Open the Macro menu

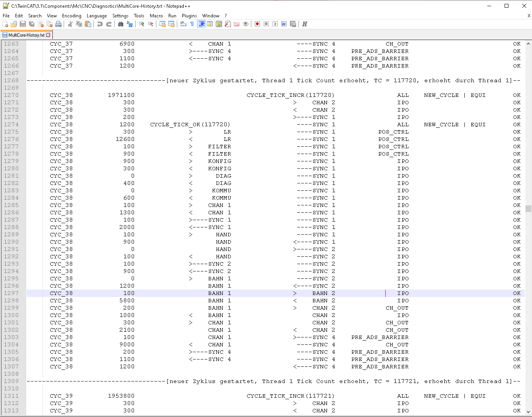click(x=156, y=16)
